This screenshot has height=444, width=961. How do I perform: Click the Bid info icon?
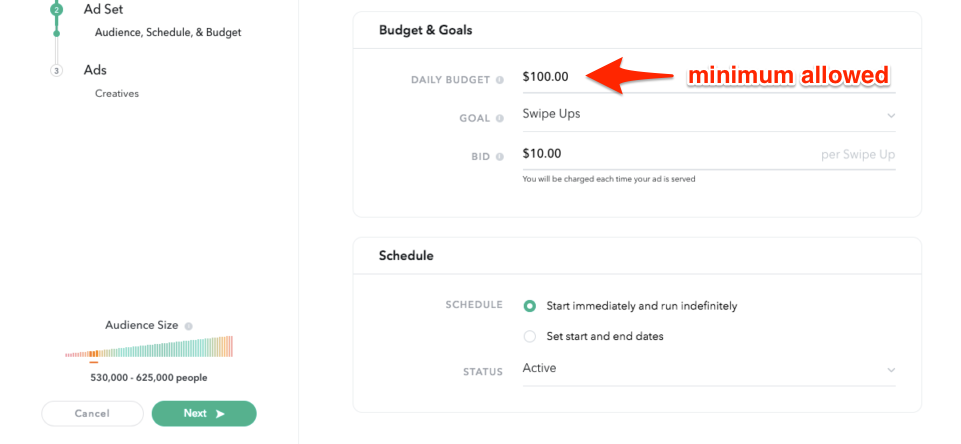pyautogui.click(x=500, y=157)
